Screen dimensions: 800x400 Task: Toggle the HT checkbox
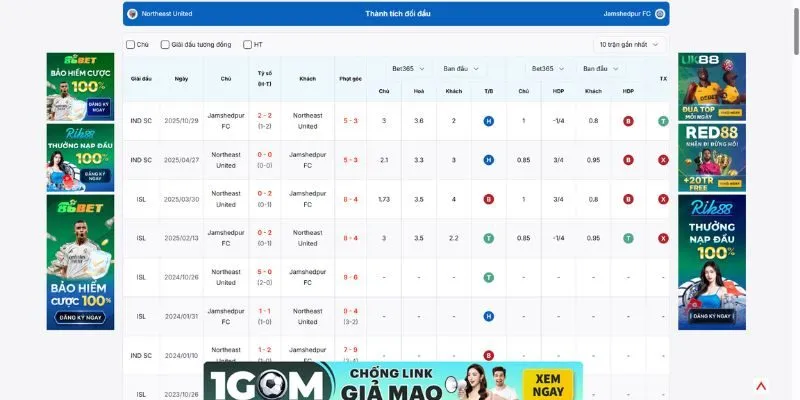tap(247, 44)
